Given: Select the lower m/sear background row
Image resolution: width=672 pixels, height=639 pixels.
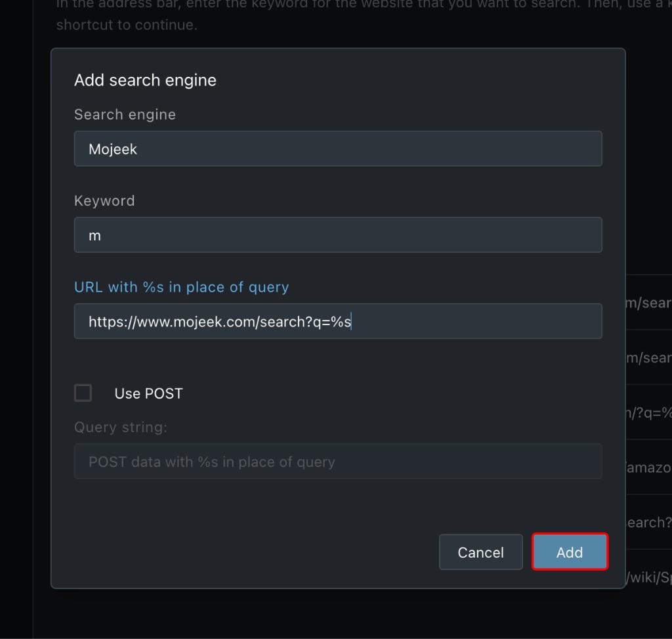Looking at the screenshot, I should tap(649, 357).
